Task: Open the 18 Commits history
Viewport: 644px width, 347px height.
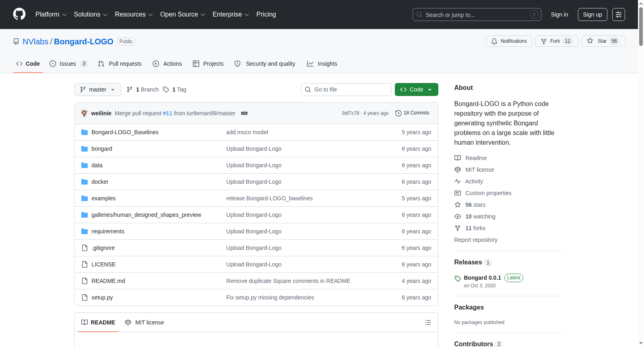Action: click(x=412, y=113)
